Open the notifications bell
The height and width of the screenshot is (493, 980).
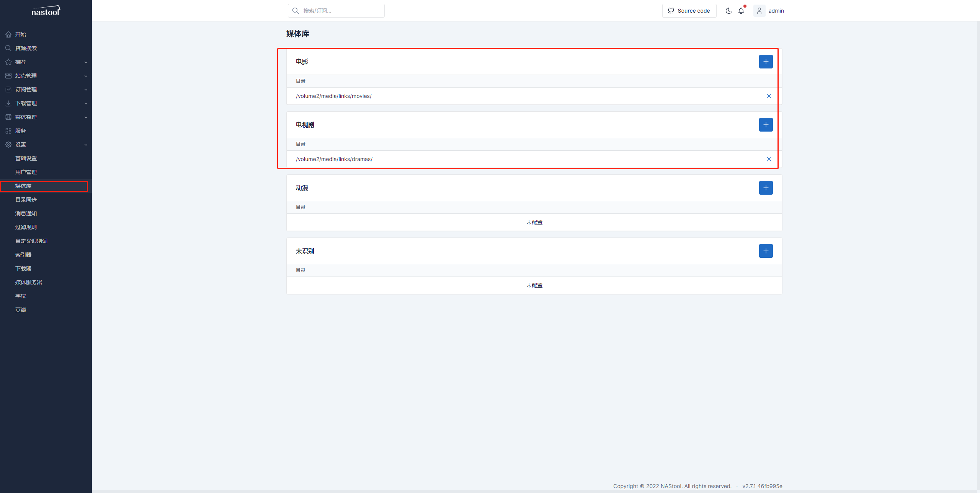tap(741, 11)
